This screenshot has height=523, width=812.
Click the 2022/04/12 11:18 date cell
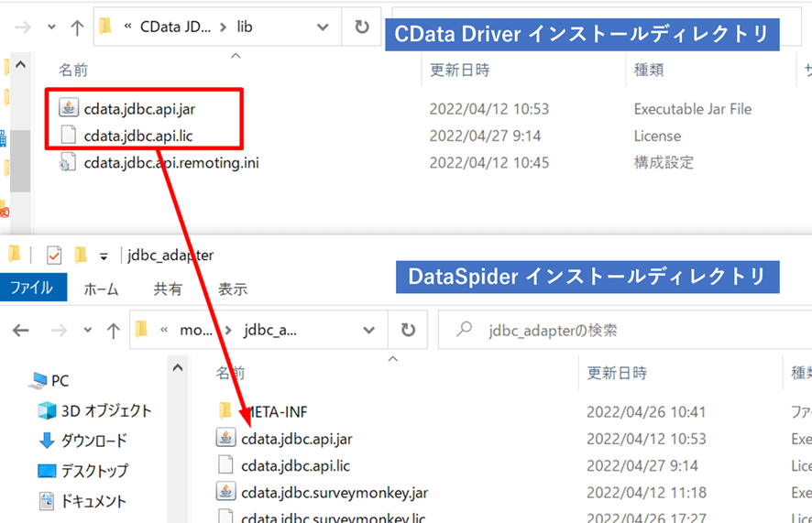pyautogui.click(x=646, y=493)
